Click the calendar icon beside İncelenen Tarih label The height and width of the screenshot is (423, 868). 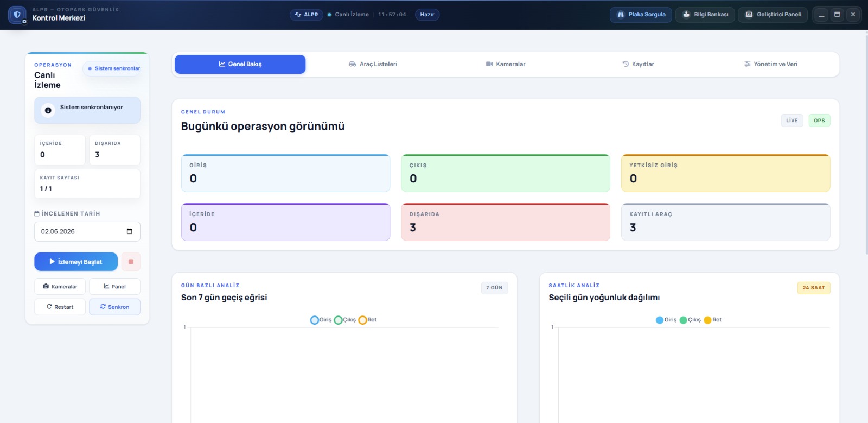tap(37, 213)
